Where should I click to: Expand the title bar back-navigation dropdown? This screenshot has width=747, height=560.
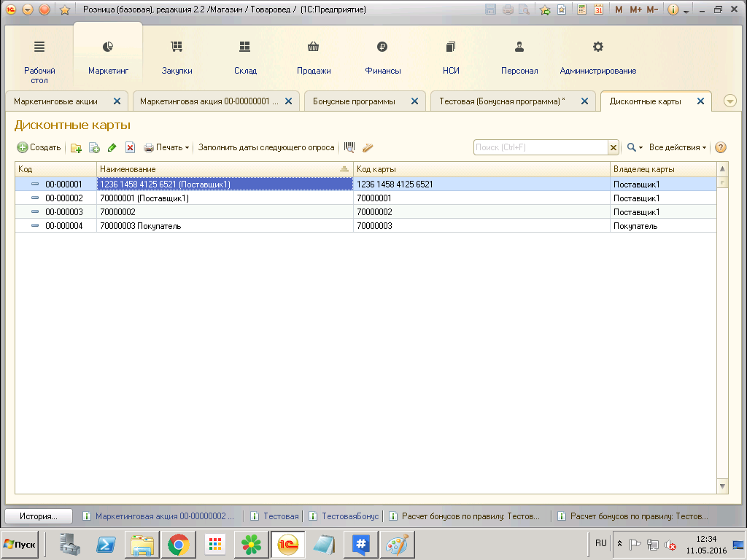pyautogui.click(x=28, y=9)
